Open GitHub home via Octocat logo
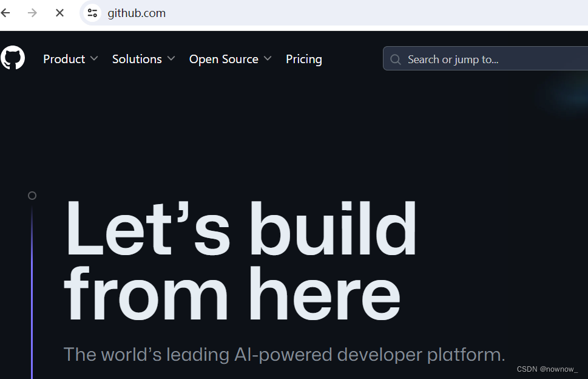This screenshot has height=379, width=588. click(12, 58)
